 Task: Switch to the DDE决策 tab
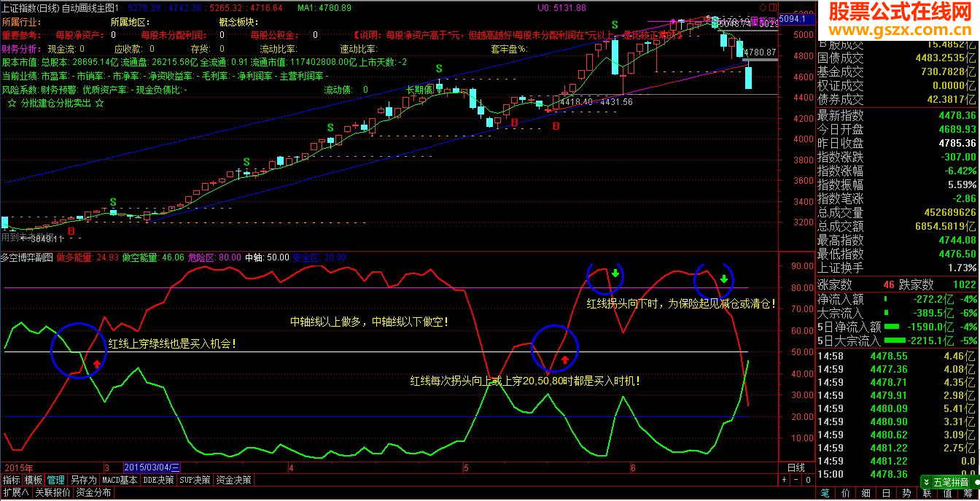tap(158, 480)
